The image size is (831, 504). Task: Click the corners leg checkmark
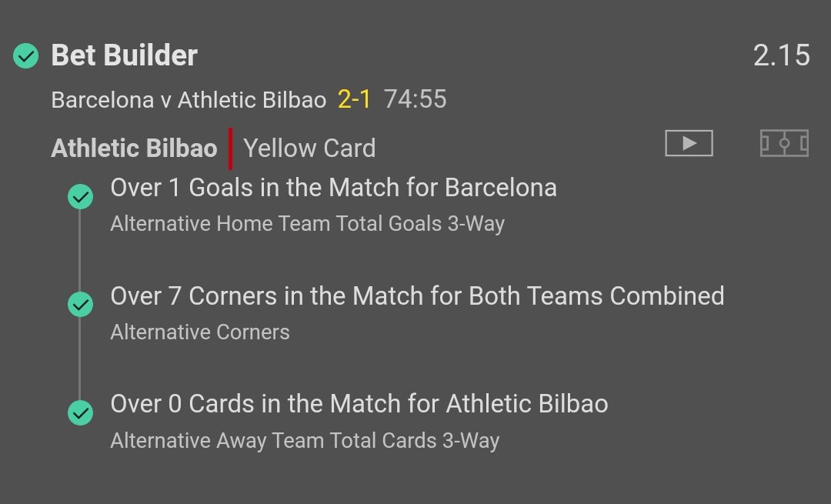tap(81, 304)
